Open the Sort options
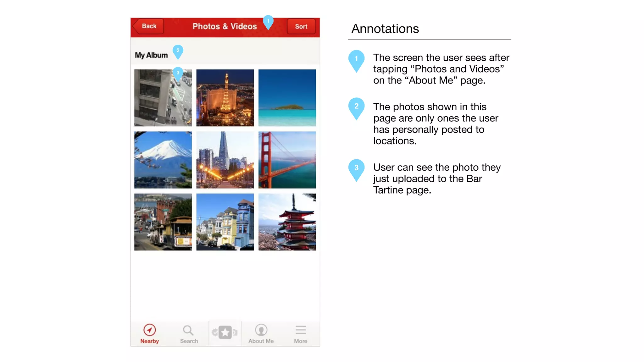Image resolution: width=644 pixels, height=362 pixels. tap(301, 27)
